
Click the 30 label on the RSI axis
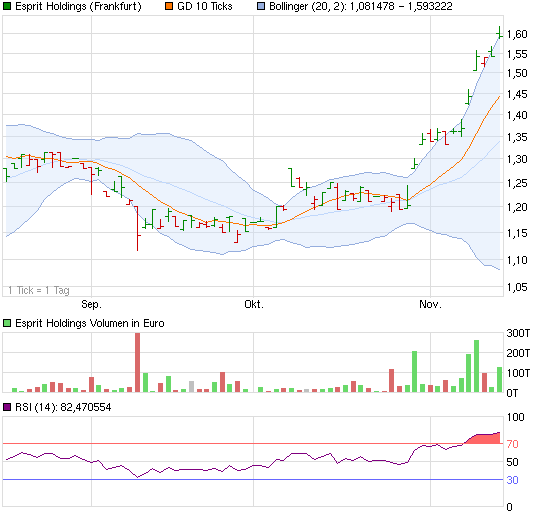(512, 480)
